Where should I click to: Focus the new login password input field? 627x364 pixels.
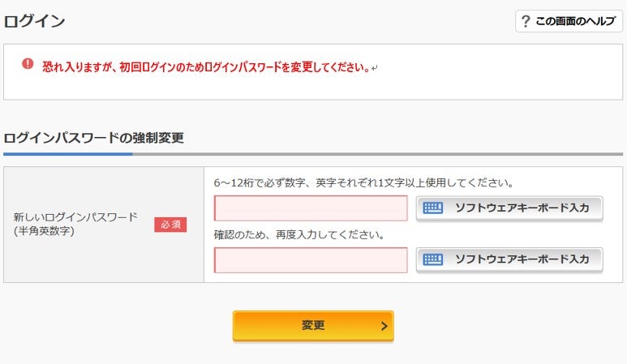click(311, 208)
